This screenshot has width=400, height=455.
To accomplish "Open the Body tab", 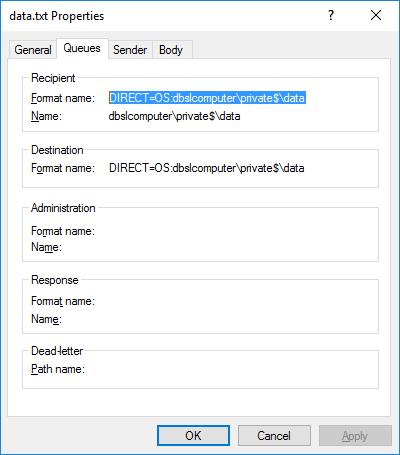I will point(171,50).
